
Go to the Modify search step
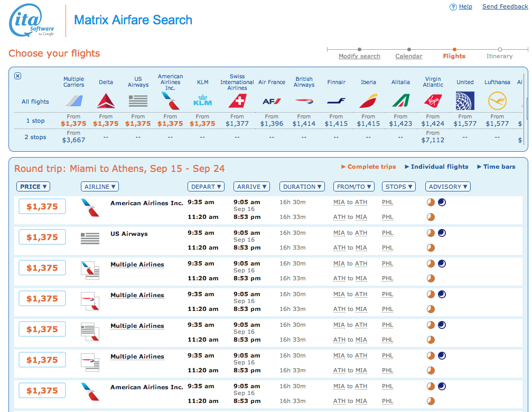[x=359, y=57]
